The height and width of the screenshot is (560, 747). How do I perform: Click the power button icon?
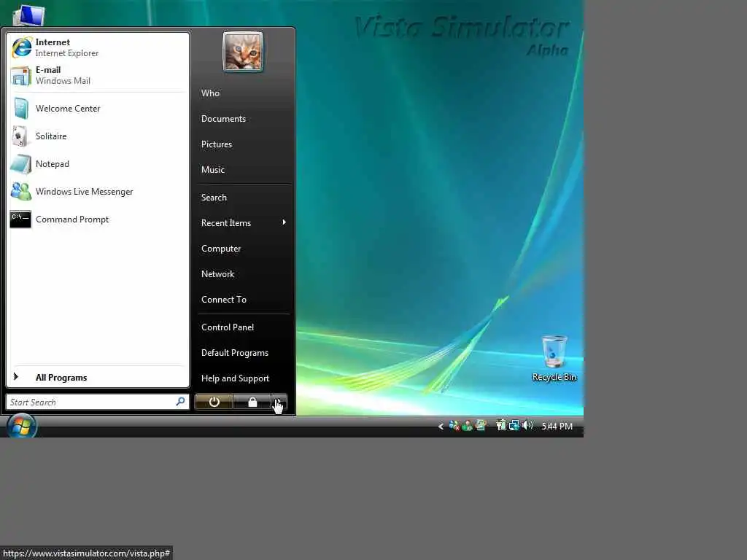(x=214, y=402)
